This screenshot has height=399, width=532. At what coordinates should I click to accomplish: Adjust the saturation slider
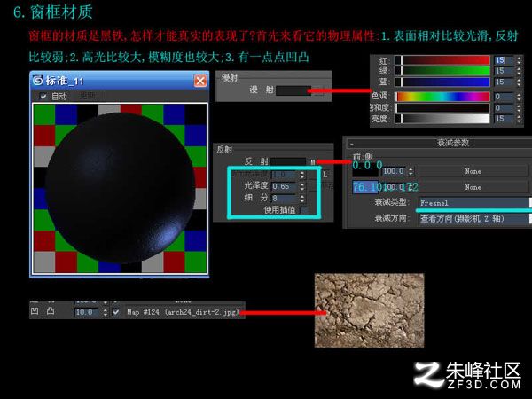pyautogui.click(x=442, y=108)
